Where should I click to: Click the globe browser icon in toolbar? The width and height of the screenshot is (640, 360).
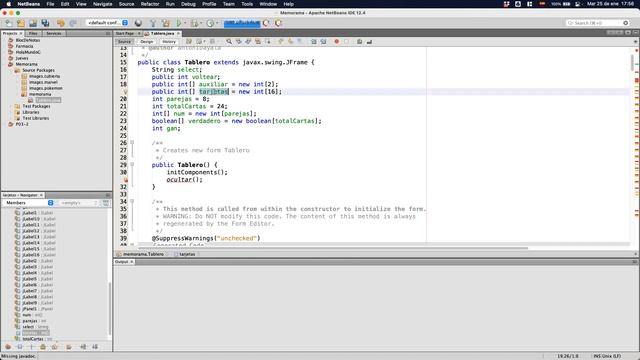[x=138, y=23]
